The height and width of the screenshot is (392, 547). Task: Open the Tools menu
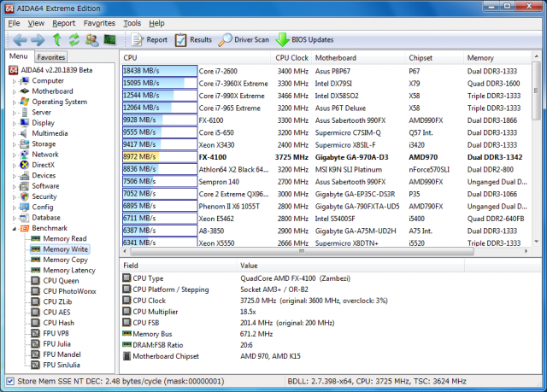132,23
